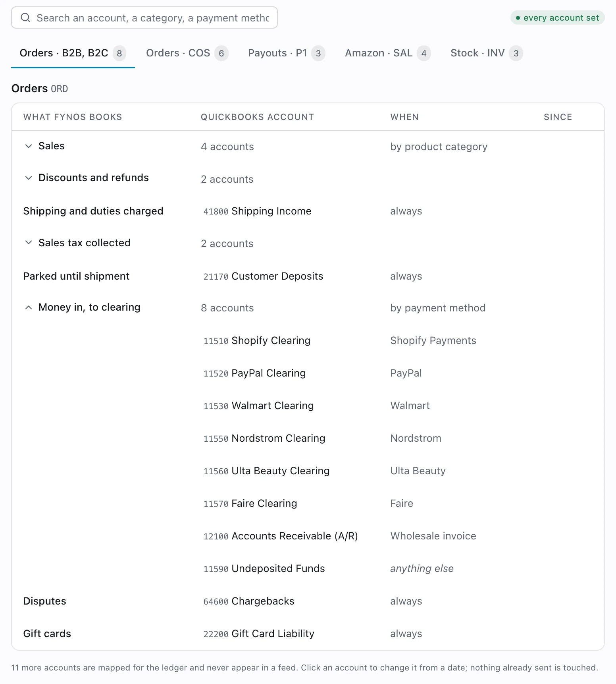The height and width of the screenshot is (684, 616).
Task: Switch to the Stock · INV tab
Action: tap(487, 53)
